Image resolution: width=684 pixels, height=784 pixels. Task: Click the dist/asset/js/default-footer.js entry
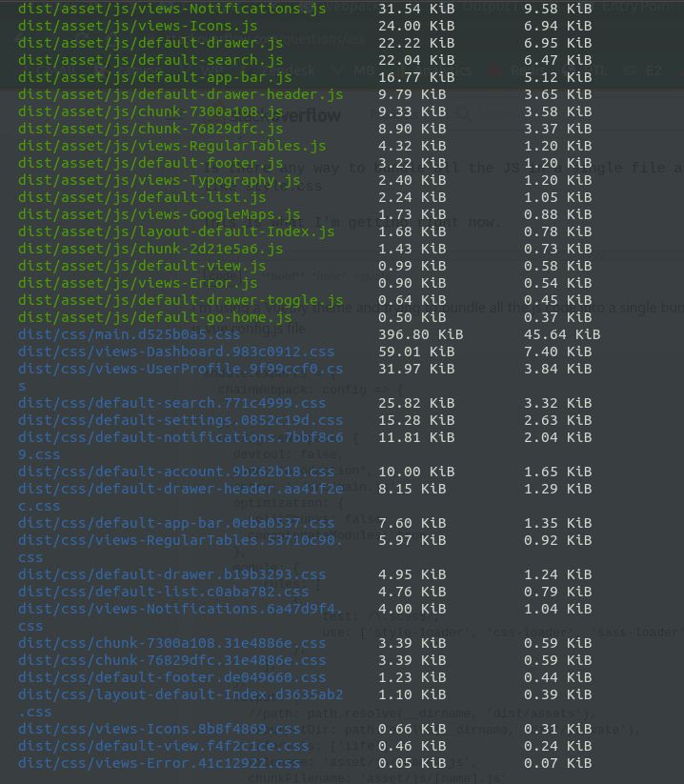pos(151,163)
